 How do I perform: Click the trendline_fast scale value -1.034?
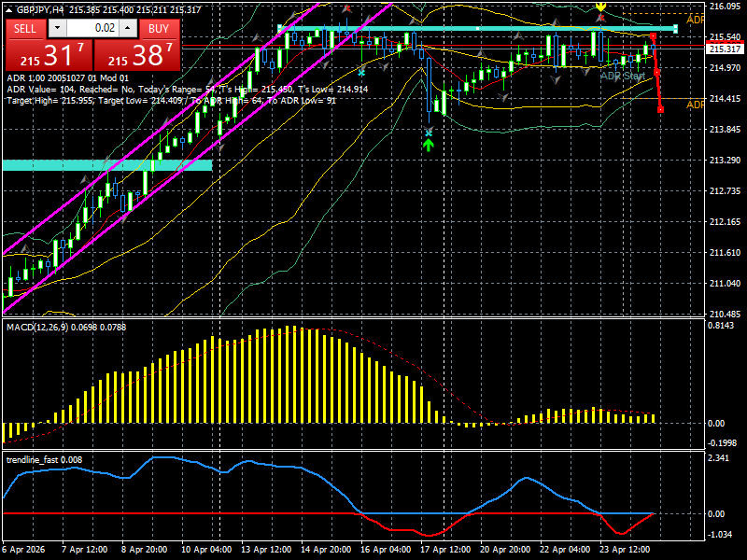point(720,534)
